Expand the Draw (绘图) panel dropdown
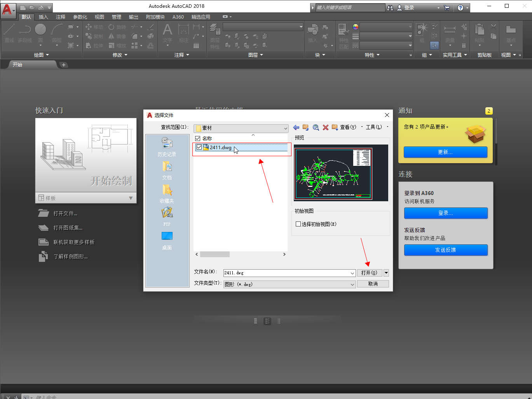Viewport: 532px width, 399px height. [x=42, y=55]
